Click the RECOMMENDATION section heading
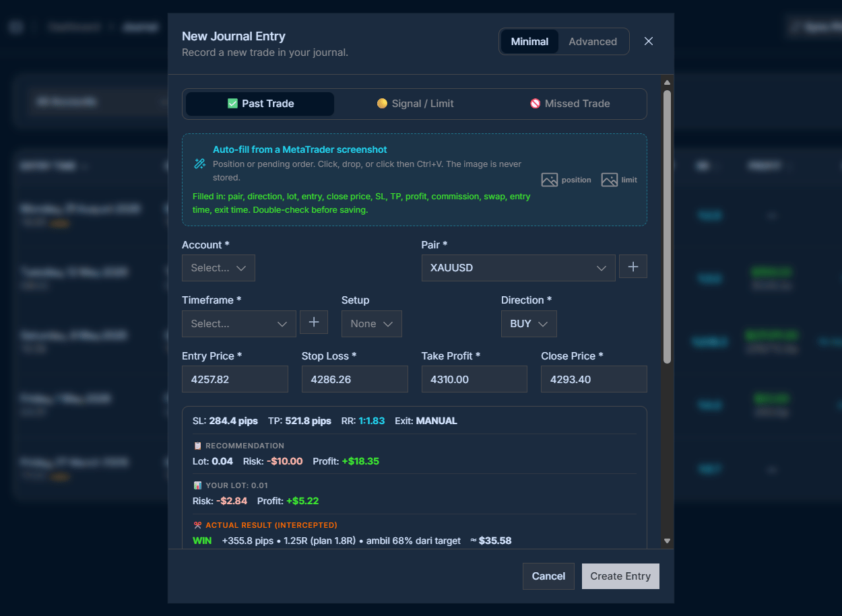Viewport: 842px width, 616px height. pos(245,446)
